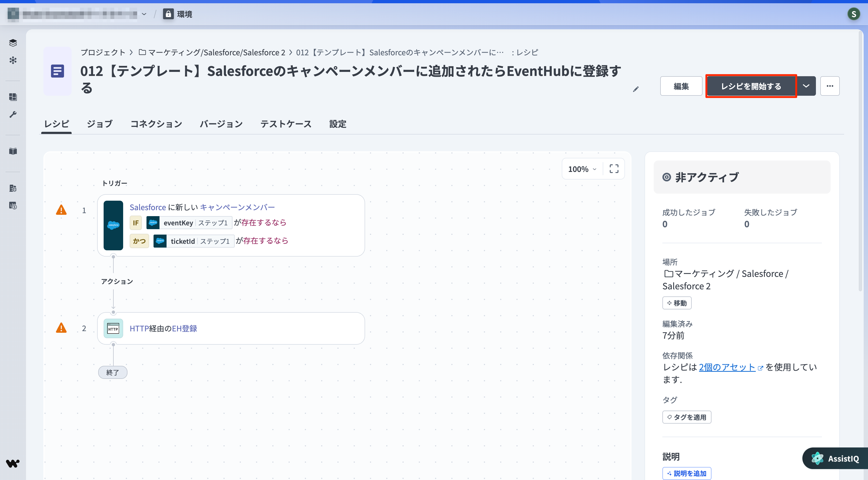Click the IF condition chip

(x=135, y=223)
